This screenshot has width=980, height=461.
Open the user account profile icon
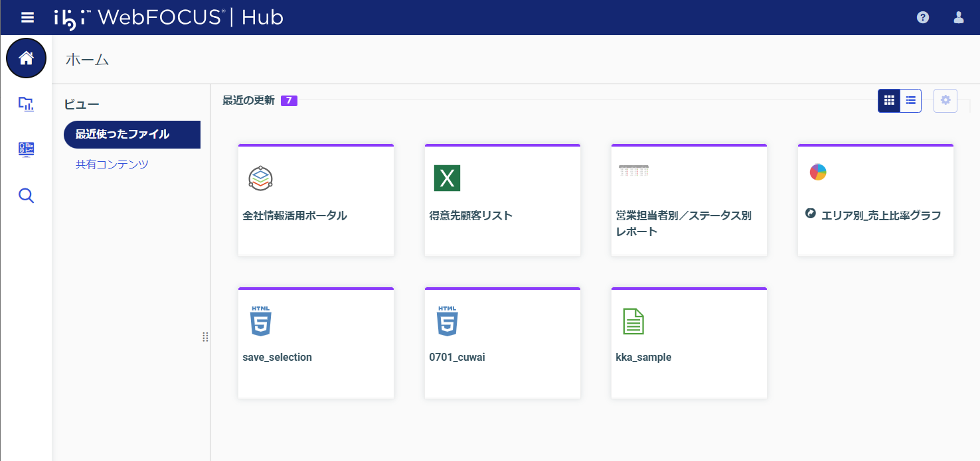coord(958,17)
